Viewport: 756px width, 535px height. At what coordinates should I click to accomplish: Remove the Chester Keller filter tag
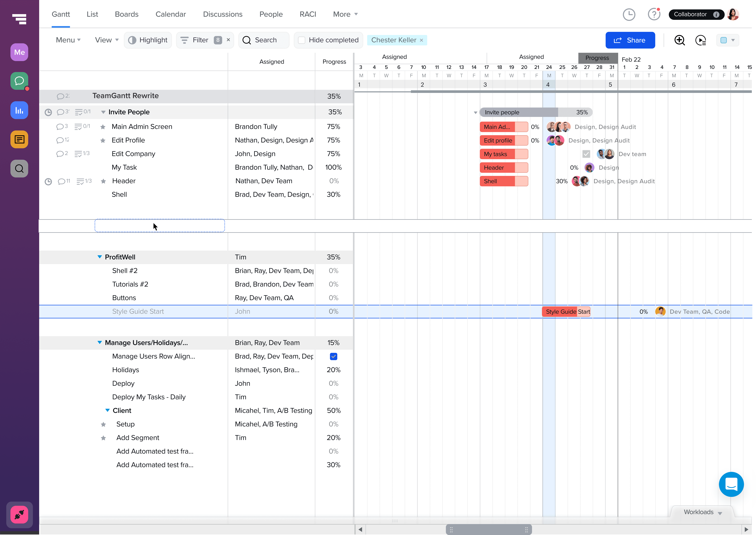421,40
